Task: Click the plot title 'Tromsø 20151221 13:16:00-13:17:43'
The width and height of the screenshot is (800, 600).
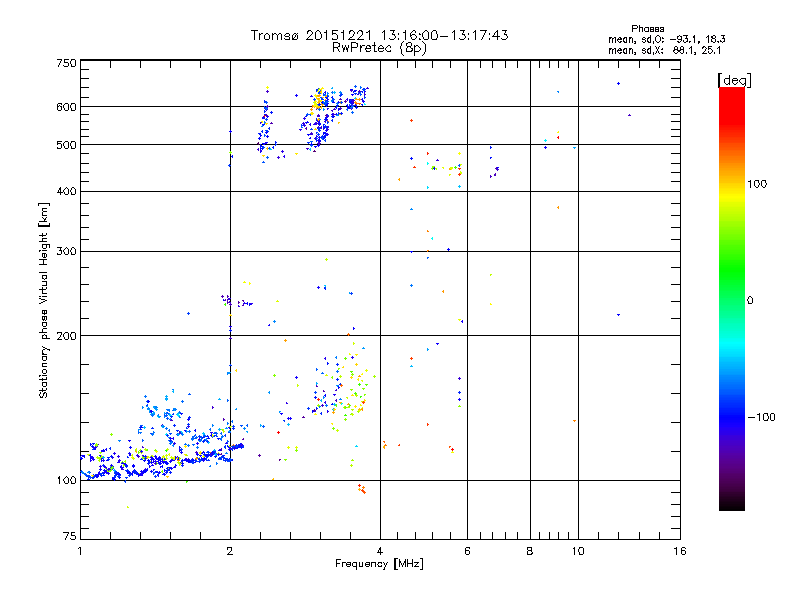Action: 379,35
